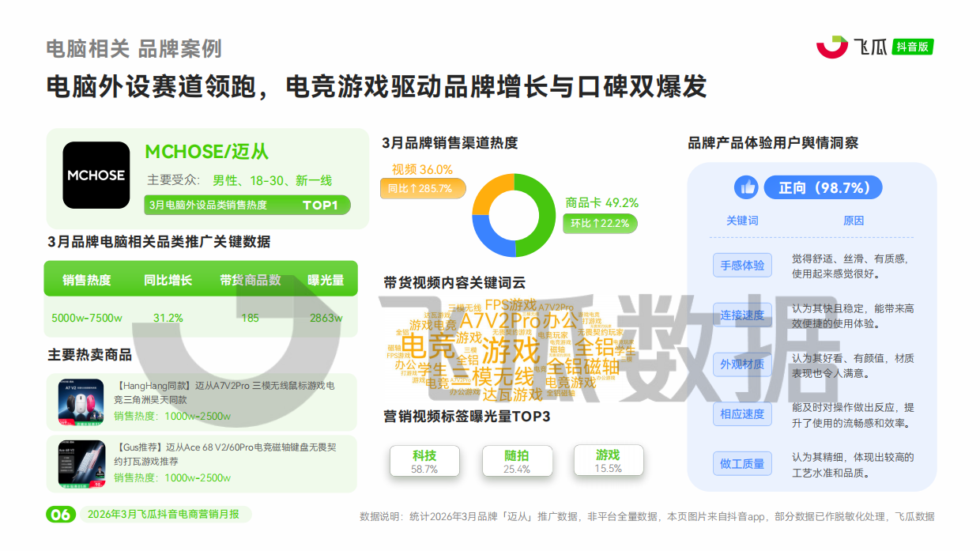Image resolution: width=980 pixels, height=551 pixels.
Task: Click the 游戏 15.5% tag card
Action: coord(609,461)
